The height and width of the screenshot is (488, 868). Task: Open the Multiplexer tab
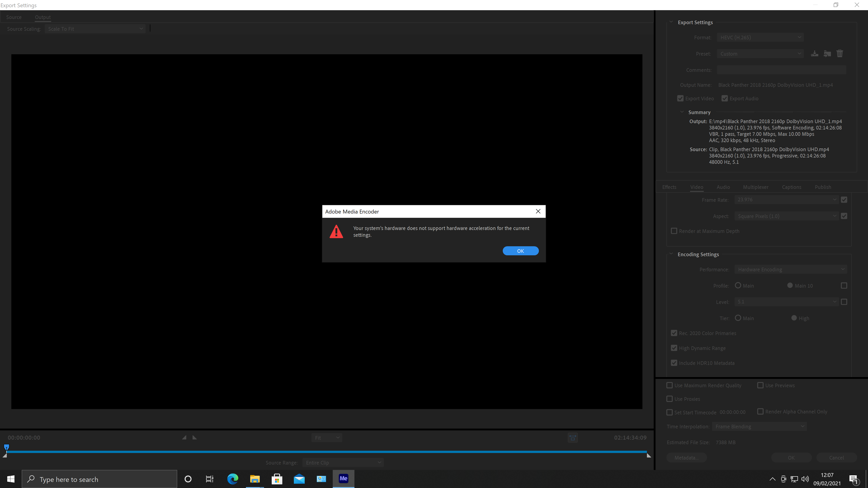pos(755,187)
